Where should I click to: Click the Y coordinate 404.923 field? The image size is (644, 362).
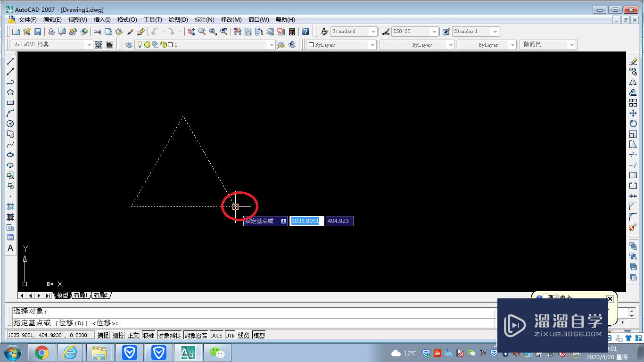click(x=339, y=221)
